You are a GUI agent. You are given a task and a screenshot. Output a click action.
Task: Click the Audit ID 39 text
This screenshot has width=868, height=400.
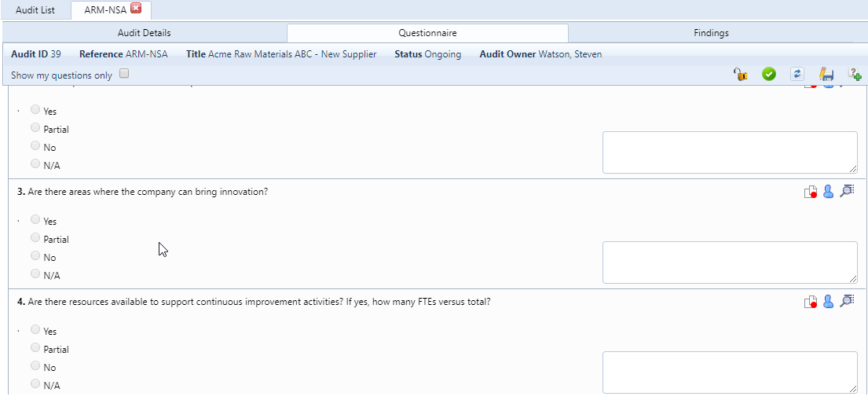(36, 54)
